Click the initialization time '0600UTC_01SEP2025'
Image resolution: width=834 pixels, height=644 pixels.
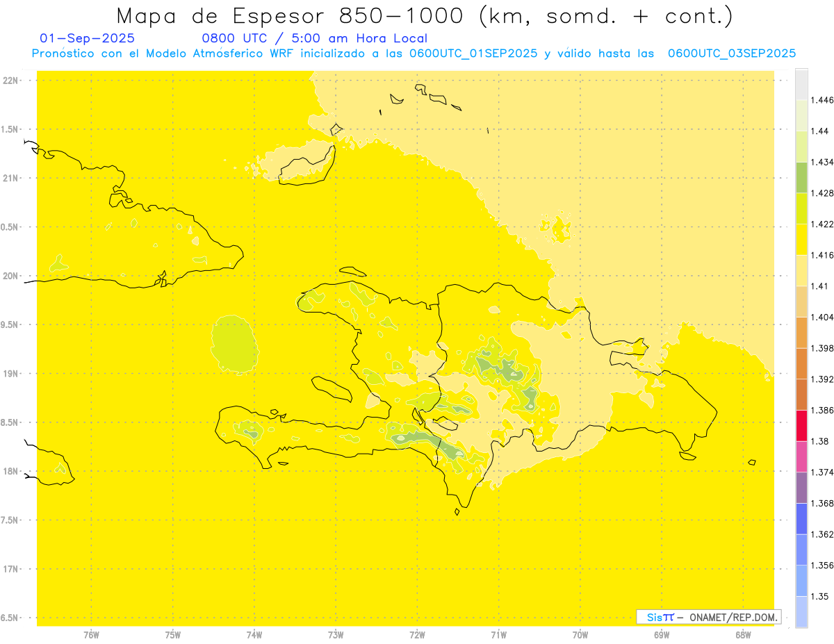coord(473,53)
